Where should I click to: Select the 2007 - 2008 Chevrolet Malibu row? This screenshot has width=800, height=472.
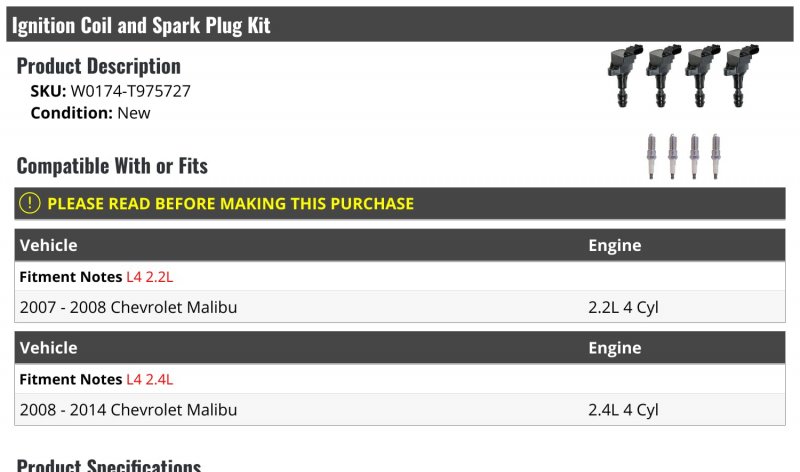tap(128, 307)
